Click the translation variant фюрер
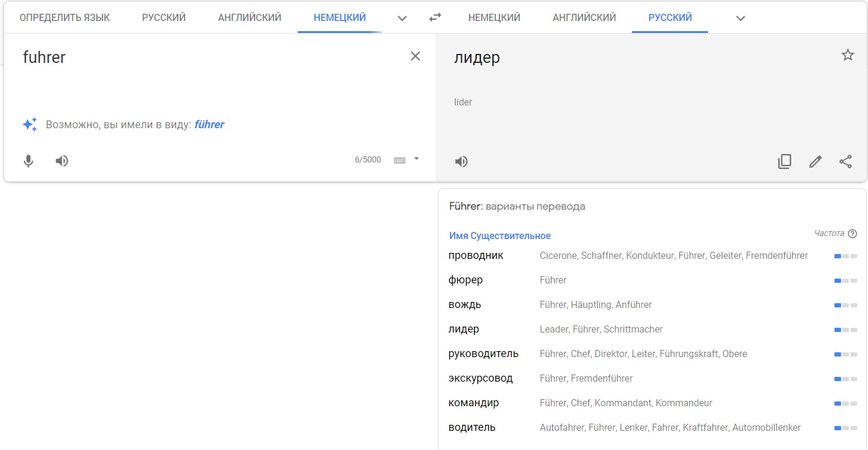This screenshot has height=450, width=868. pos(465,280)
